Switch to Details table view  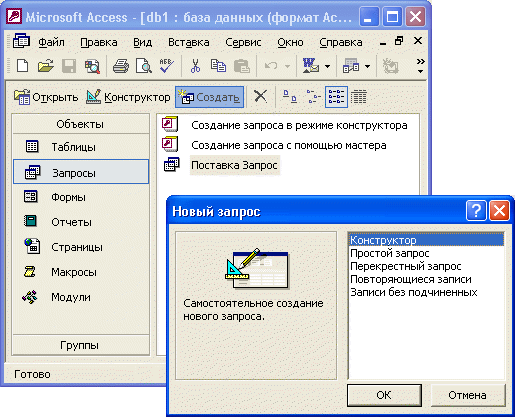click(359, 97)
